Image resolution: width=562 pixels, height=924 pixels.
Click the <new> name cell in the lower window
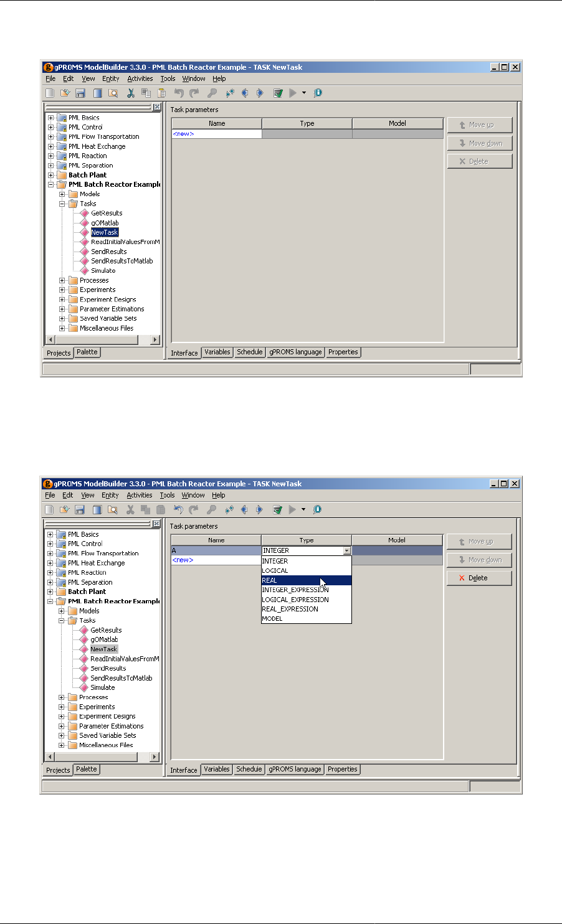click(x=216, y=560)
